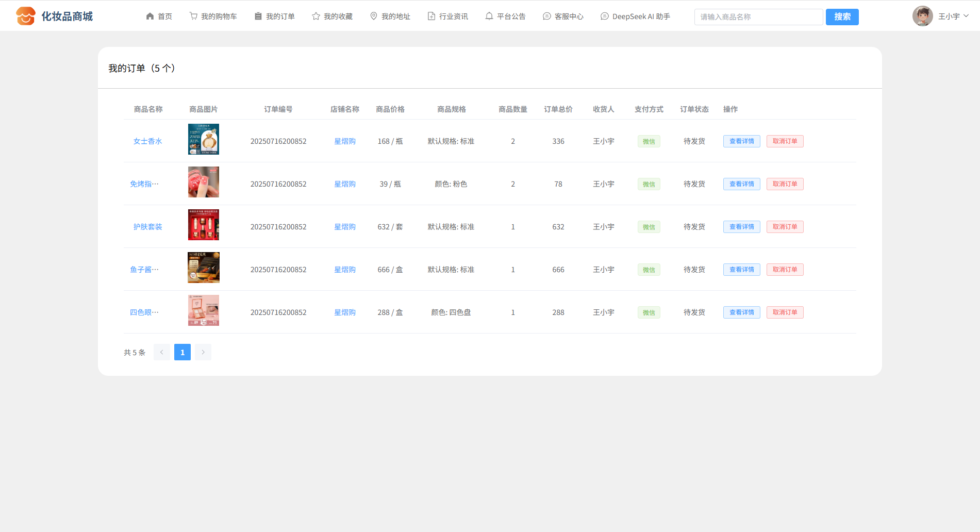
Task: Cancel the 护肤套装 order
Action: point(785,227)
